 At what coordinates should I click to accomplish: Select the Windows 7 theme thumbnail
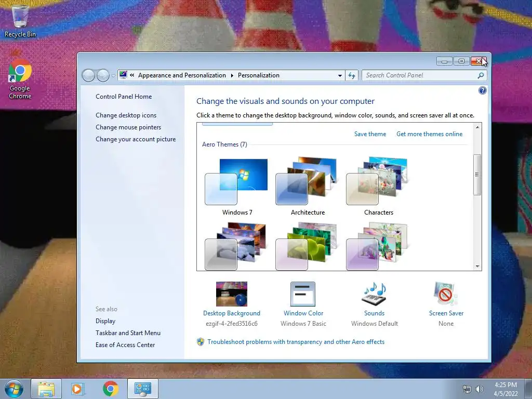236,181
